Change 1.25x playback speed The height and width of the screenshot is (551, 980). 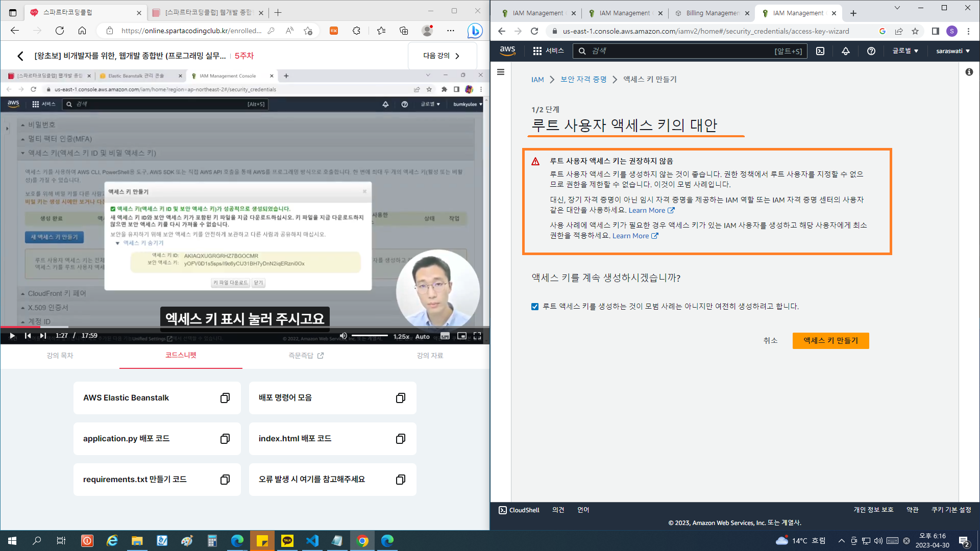pos(401,336)
